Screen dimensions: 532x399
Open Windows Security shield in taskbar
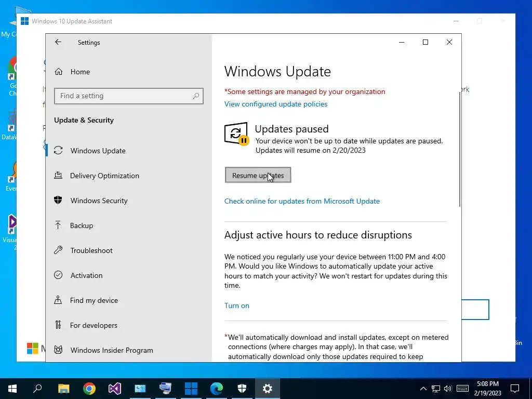(242, 389)
